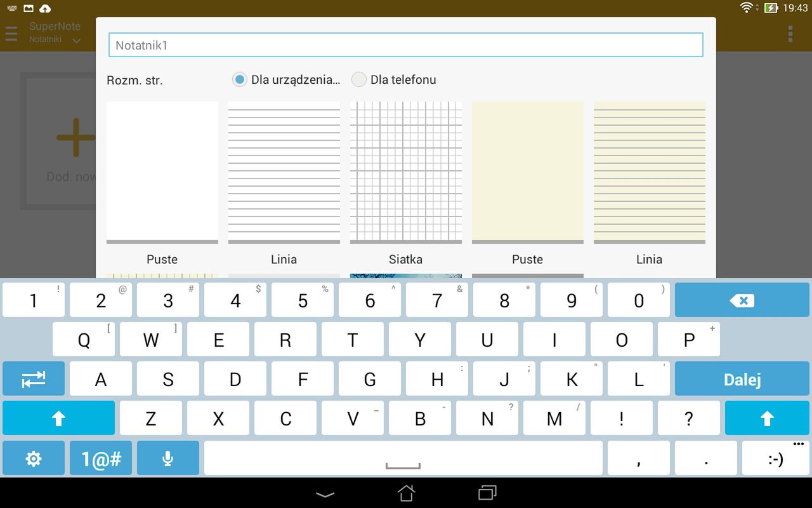Tap the number 0 key
The height and width of the screenshot is (508, 812).
point(639,300)
